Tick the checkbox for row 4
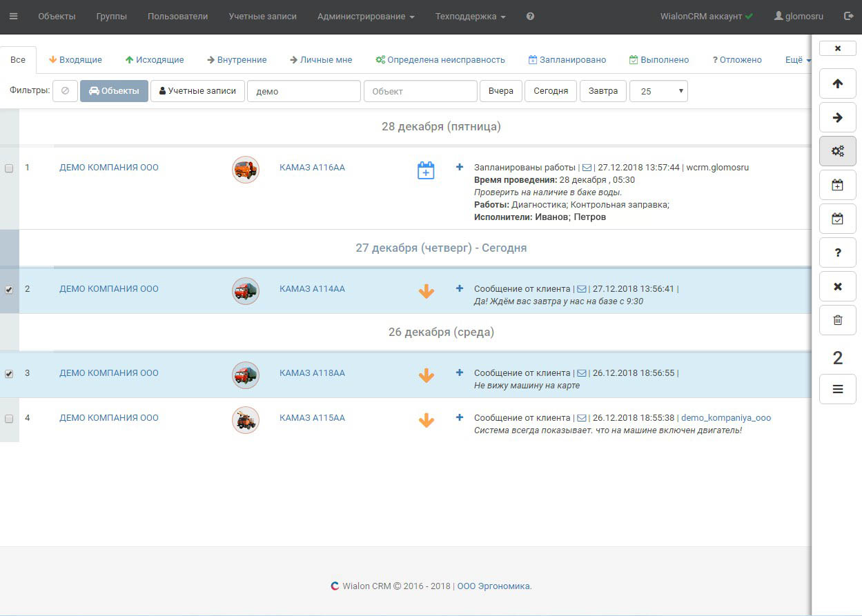Screen dimensions: 862x616 (9, 419)
